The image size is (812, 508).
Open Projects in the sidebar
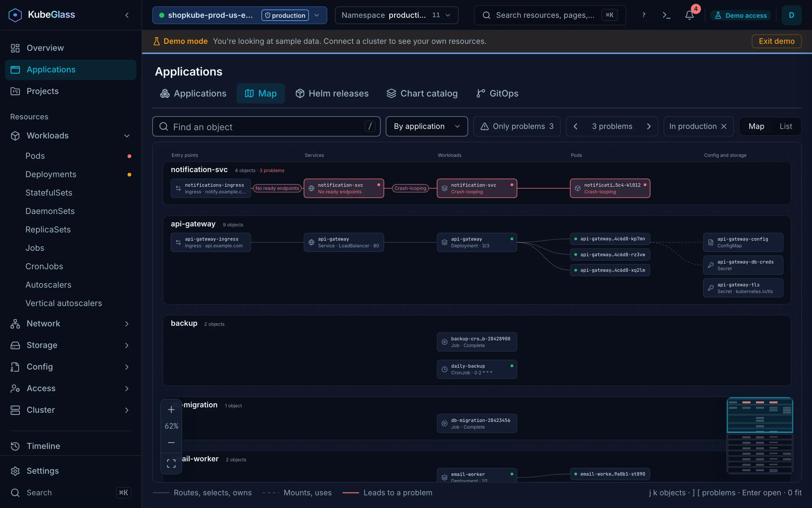pos(71,91)
